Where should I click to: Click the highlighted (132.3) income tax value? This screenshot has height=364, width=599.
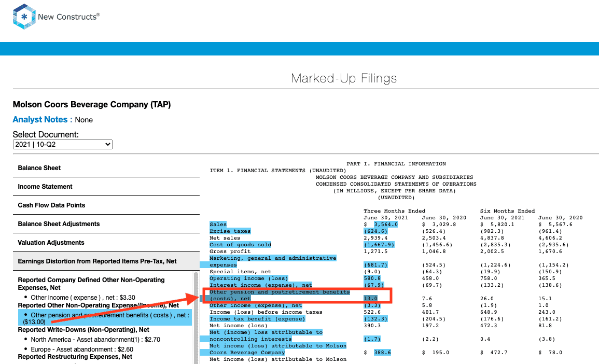click(376, 319)
